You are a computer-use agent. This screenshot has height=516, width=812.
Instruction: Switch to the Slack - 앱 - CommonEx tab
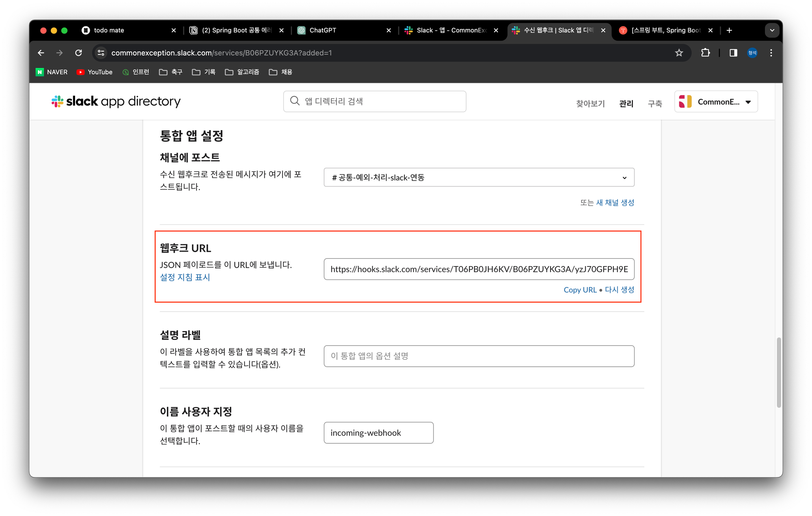click(452, 30)
